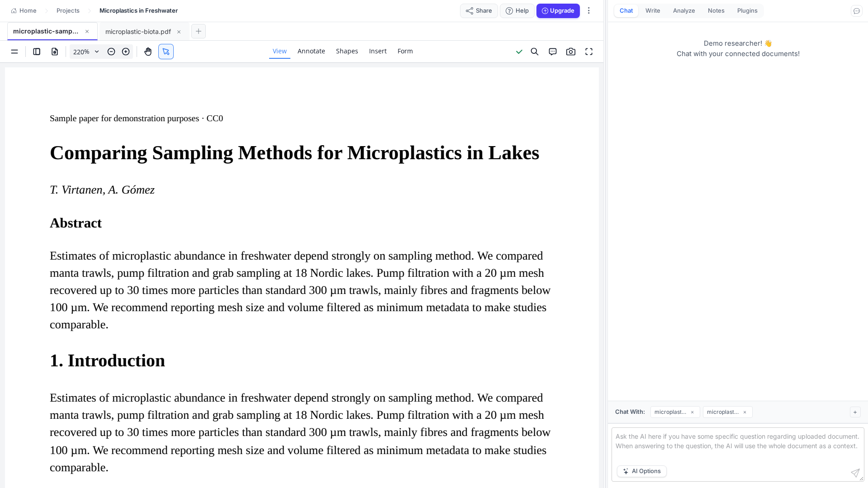Switch to the Plugins panel tab
The image size is (868, 488).
[x=747, y=11]
